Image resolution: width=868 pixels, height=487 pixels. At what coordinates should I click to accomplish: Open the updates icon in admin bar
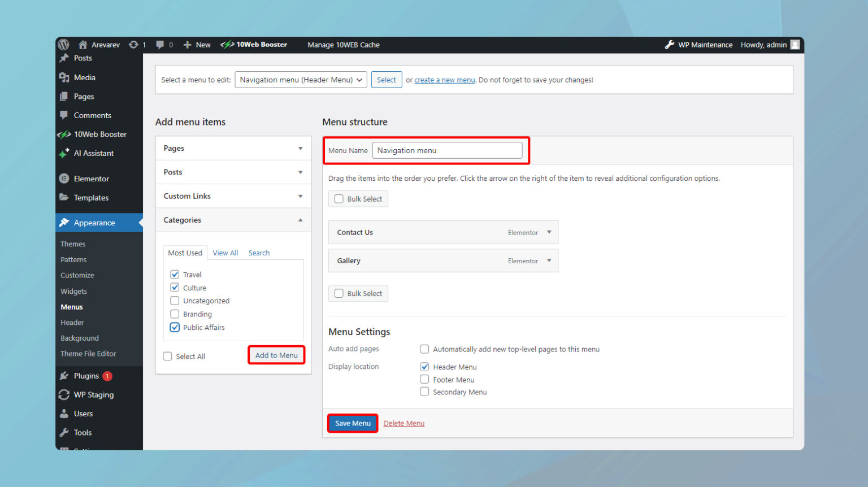point(133,45)
